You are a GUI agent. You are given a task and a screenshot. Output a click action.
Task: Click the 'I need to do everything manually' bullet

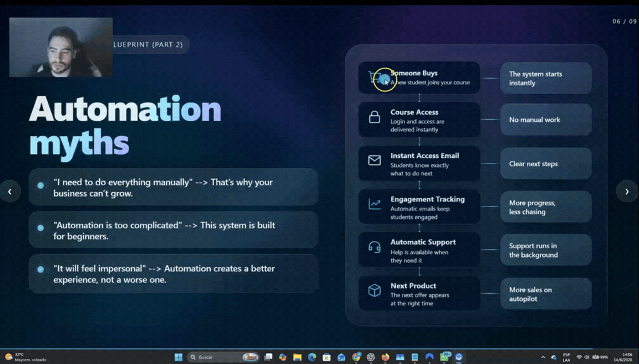[174, 187]
